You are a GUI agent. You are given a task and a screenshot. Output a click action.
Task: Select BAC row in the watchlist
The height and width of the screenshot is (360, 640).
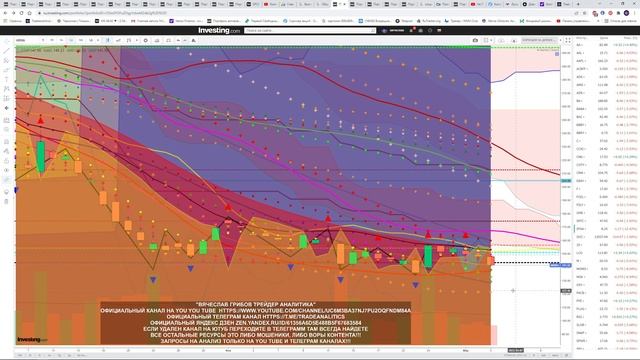point(607,117)
